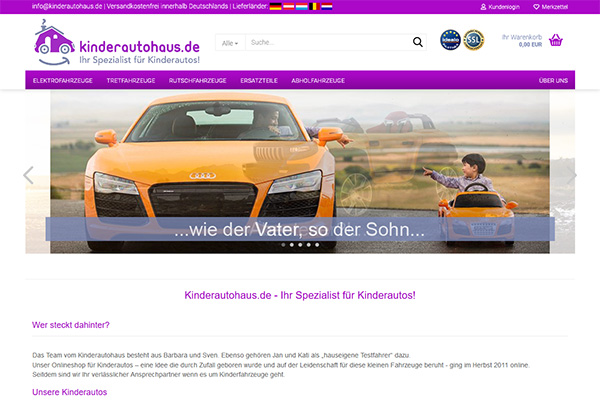This screenshot has height=400, width=600.
Task: Click the kinderautohaus.de logo
Action: coord(117,42)
